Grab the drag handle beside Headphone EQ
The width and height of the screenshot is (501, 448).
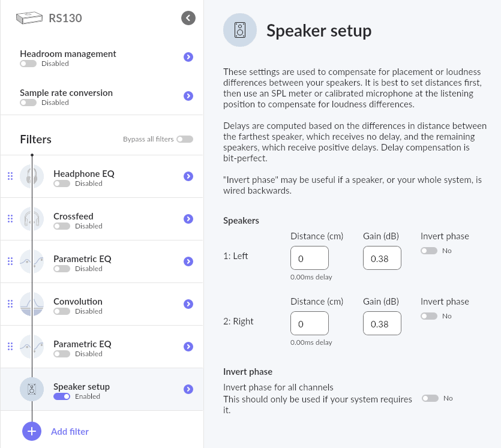tap(10, 176)
